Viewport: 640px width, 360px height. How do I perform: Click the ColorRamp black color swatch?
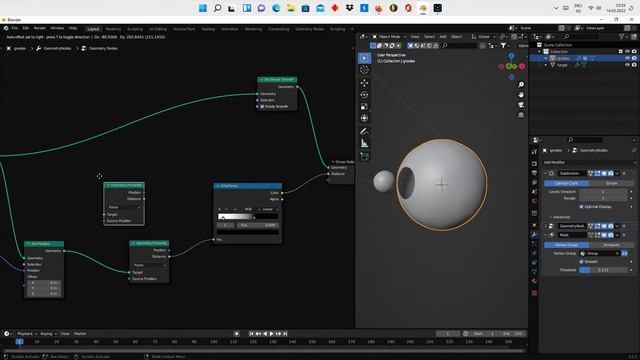tap(248, 232)
